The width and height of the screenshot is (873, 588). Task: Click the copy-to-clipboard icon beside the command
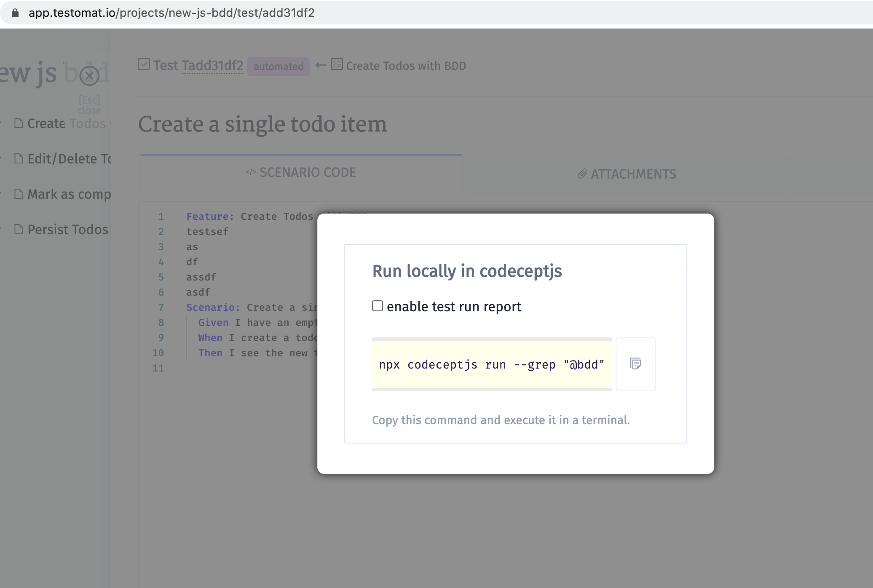[x=635, y=364]
